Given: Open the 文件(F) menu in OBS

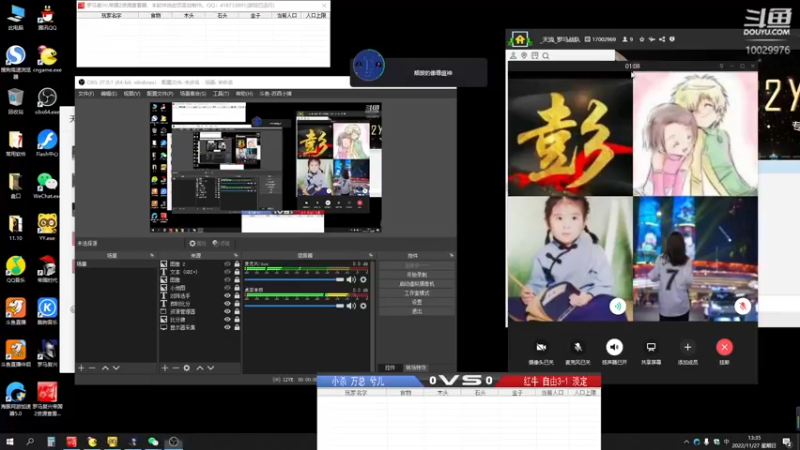Looking at the screenshot, I should (86, 94).
